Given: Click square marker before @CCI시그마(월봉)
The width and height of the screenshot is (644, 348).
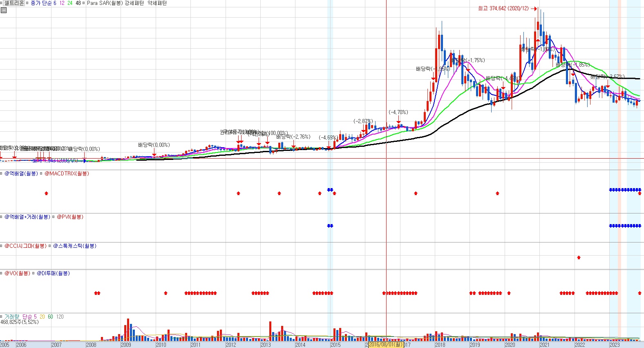Looking at the screenshot, I should click(x=2, y=246).
